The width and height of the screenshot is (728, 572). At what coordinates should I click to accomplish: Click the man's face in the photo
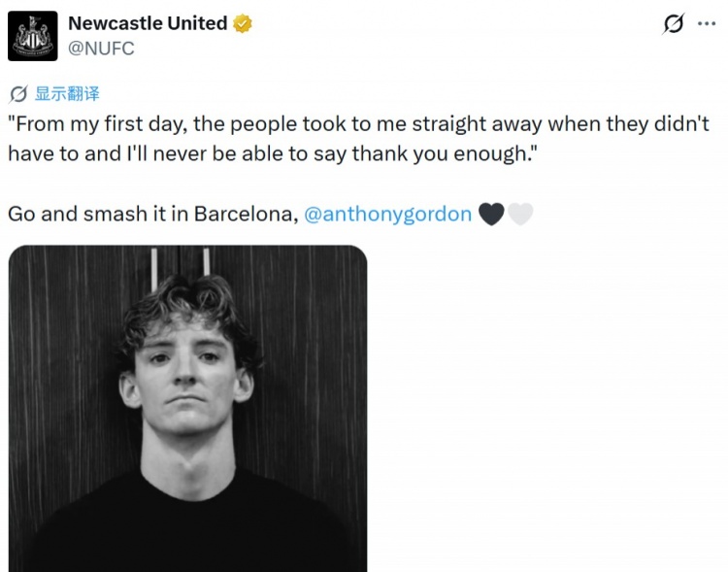click(185, 372)
